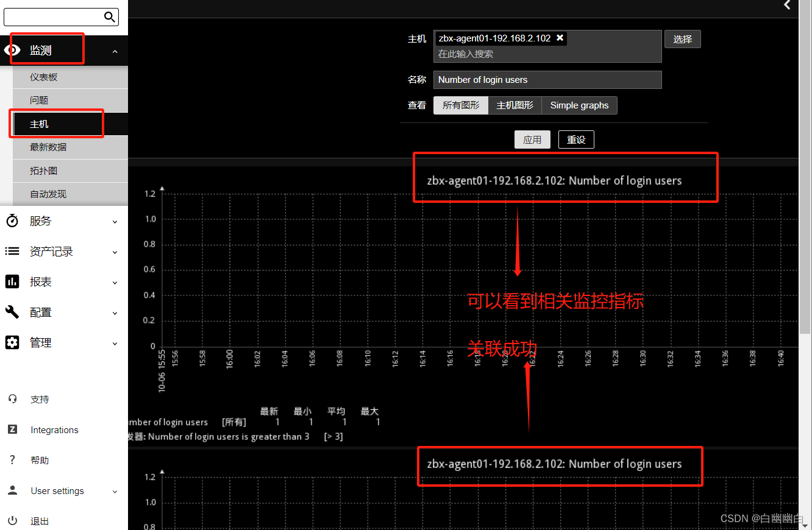The width and height of the screenshot is (812, 530).
Task: Click the 最新 column header in legend
Action: coord(269,411)
